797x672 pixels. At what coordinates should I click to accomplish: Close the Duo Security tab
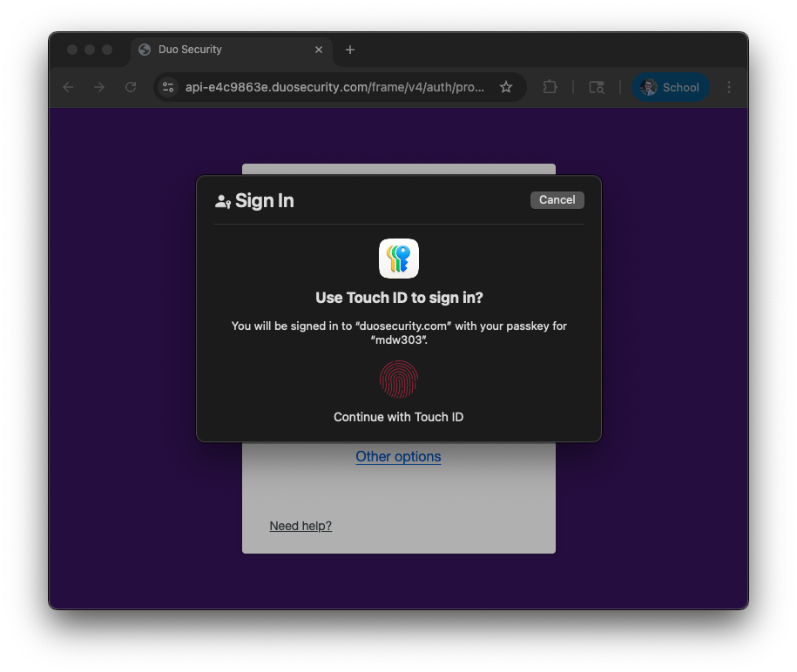[x=319, y=50]
